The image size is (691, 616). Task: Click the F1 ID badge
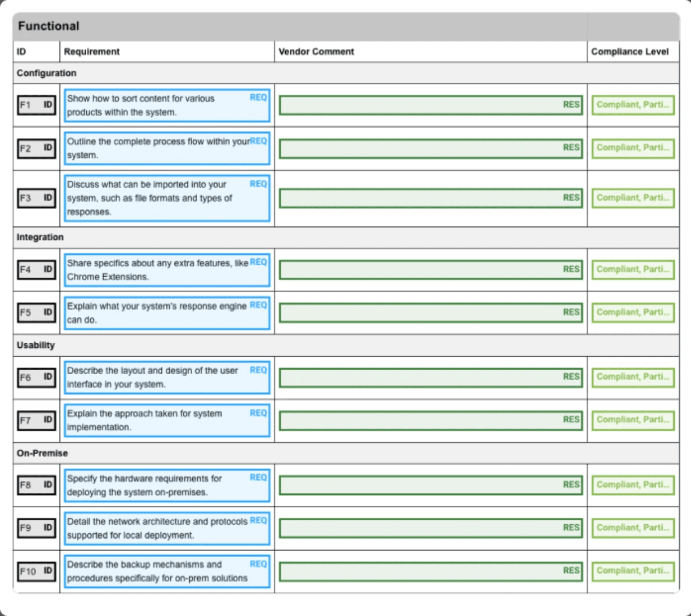(x=36, y=105)
